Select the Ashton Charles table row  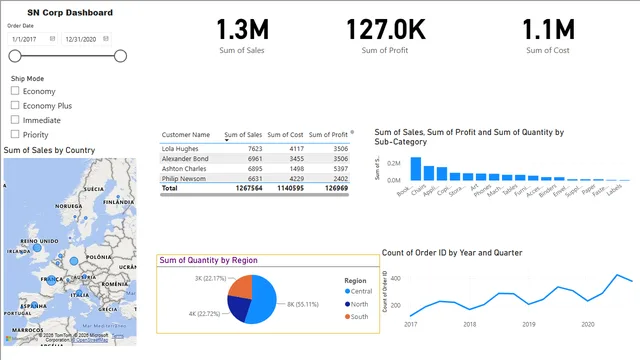click(x=254, y=169)
